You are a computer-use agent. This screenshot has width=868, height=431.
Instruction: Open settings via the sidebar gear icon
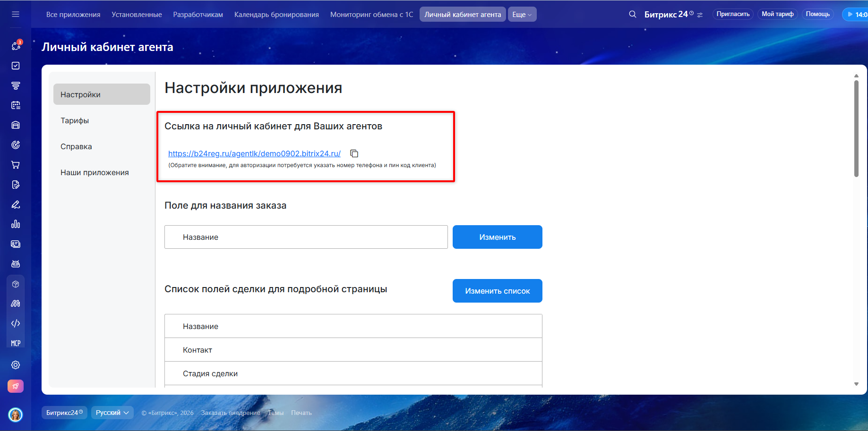[16, 365]
